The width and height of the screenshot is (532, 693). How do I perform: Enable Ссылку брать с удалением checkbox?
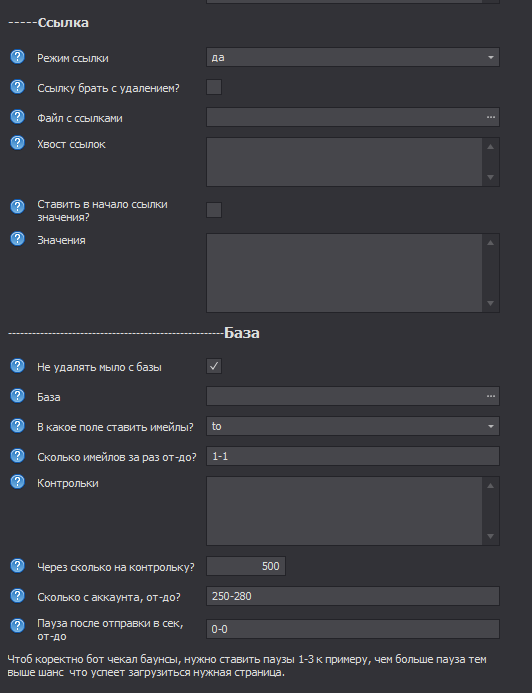214,87
